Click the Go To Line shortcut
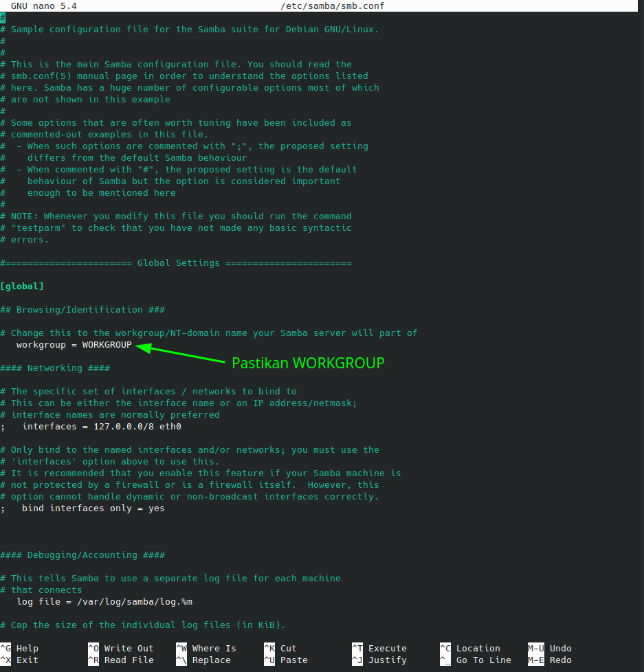This screenshot has height=672, width=644. pos(483,660)
